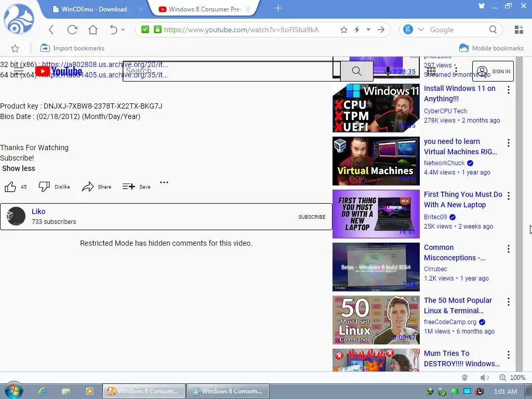Click the green padlock icon in the address bar
This screenshot has width=532, height=399.
coord(157,30)
